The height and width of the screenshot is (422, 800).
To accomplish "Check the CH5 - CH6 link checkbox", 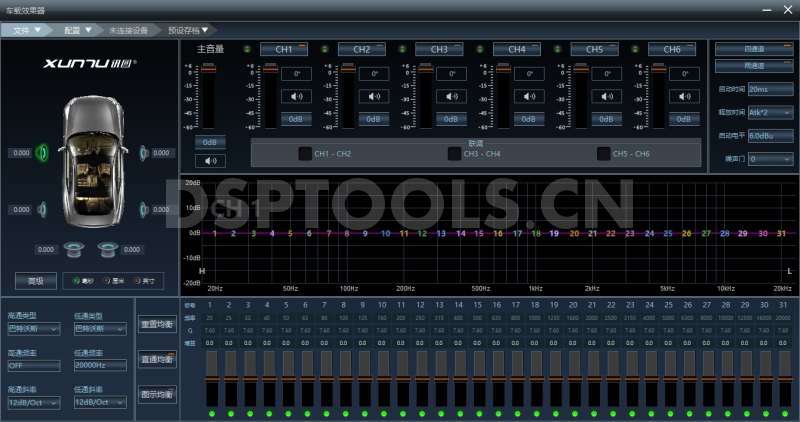I will pyautogui.click(x=603, y=153).
